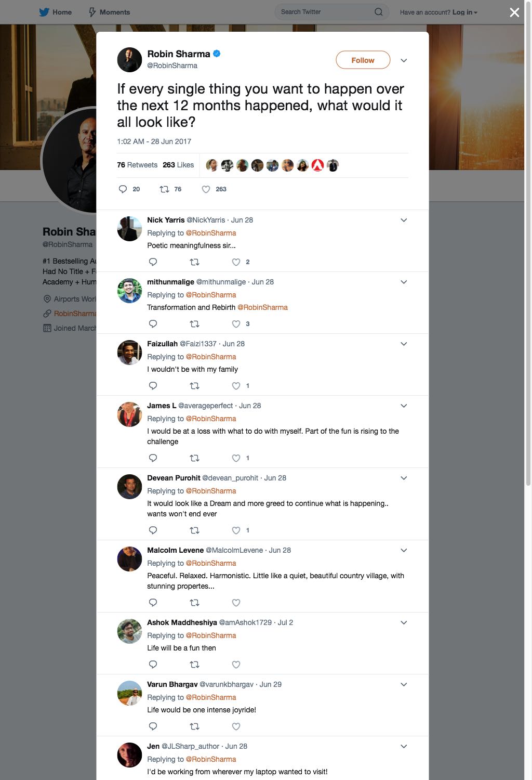
Task: Reply to James L's comment
Action: 153,458
